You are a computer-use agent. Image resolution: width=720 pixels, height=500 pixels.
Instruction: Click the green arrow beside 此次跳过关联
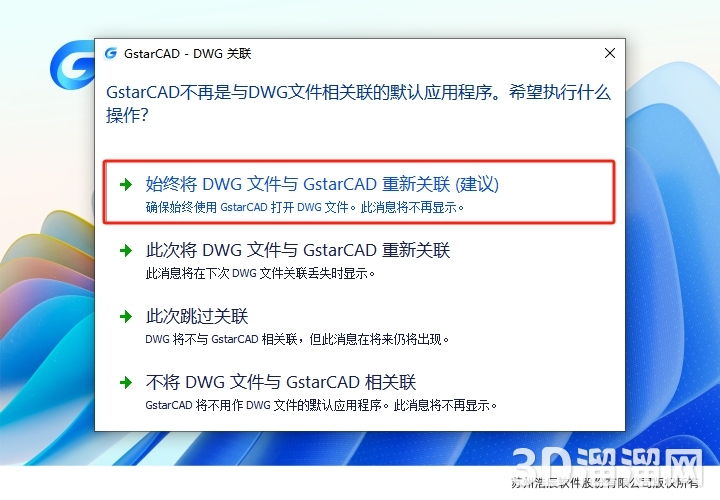(126, 316)
